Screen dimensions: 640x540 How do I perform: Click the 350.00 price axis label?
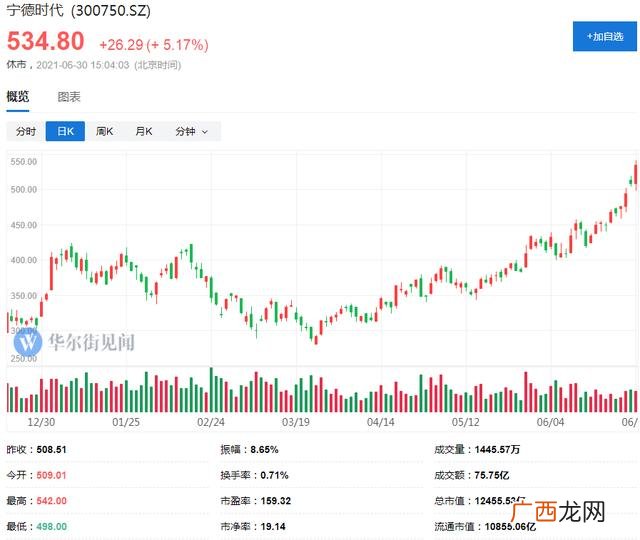pos(24,296)
